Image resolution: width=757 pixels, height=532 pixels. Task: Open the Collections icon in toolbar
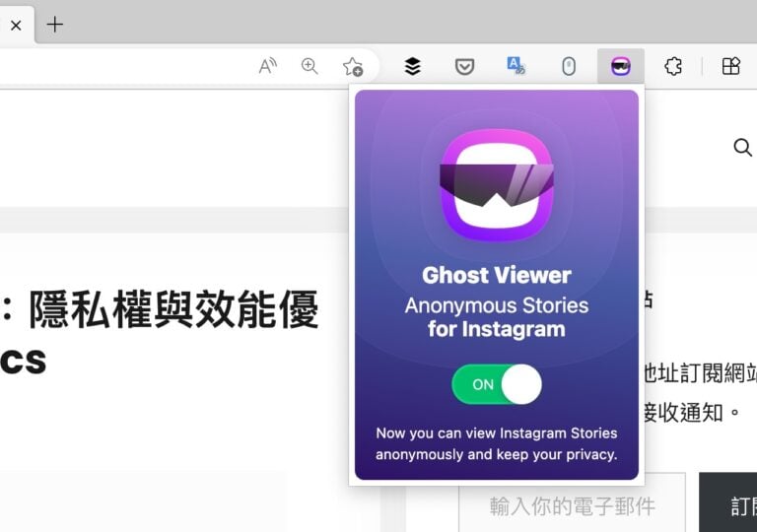[x=731, y=66]
